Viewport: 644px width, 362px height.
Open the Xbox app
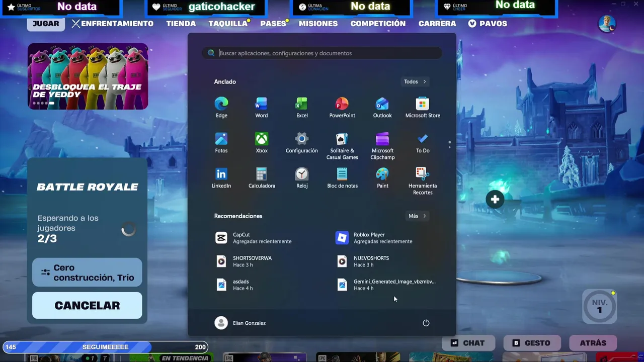[x=262, y=143]
